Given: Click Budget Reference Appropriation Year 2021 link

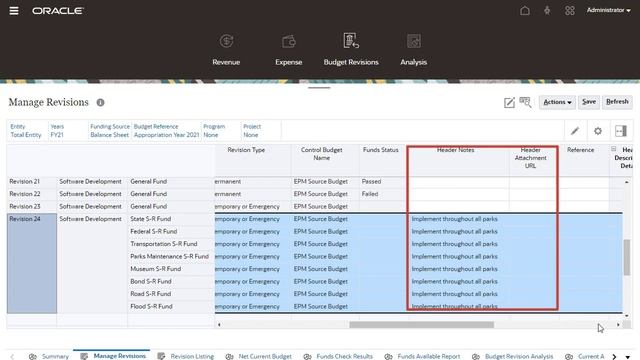Looking at the screenshot, I should click(166, 131).
